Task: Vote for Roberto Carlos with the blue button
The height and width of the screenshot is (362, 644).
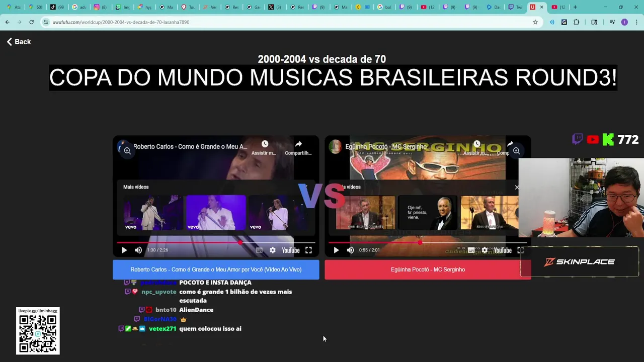Action: [216, 269]
